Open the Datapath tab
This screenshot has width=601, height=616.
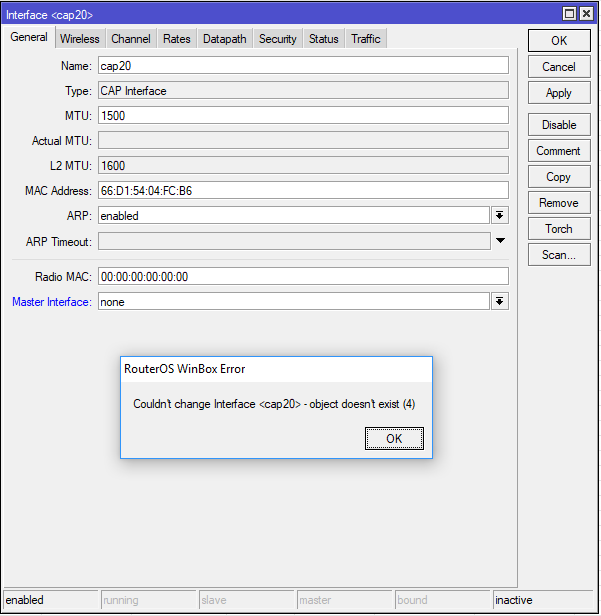225,39
